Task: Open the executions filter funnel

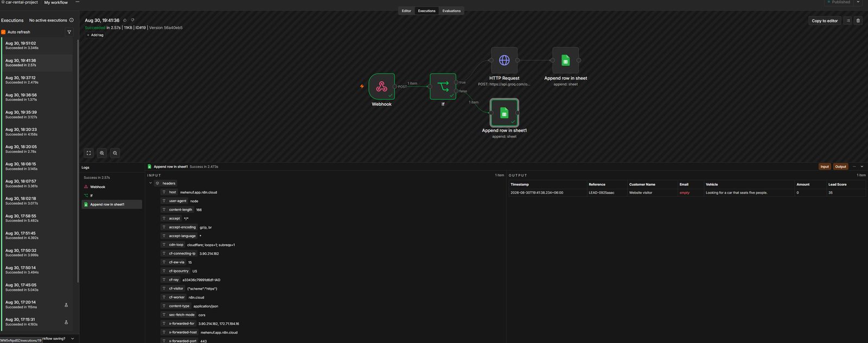Action: tap(69, 32)
